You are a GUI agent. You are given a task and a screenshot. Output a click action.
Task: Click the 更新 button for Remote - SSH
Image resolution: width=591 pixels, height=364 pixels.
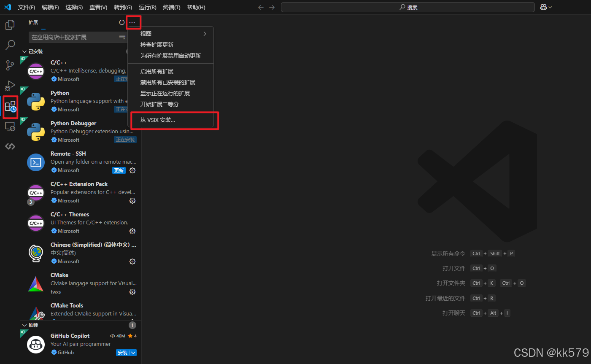119,170
